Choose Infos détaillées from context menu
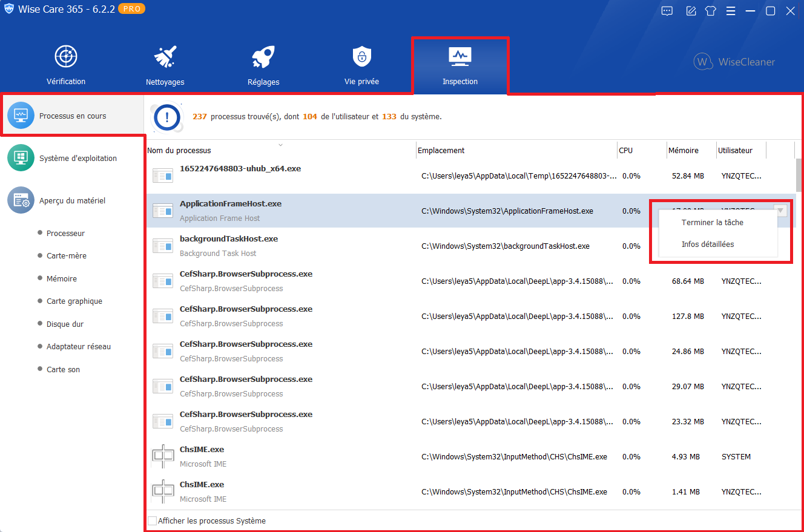Screen dimensions: 804x532 coord(707,244)
